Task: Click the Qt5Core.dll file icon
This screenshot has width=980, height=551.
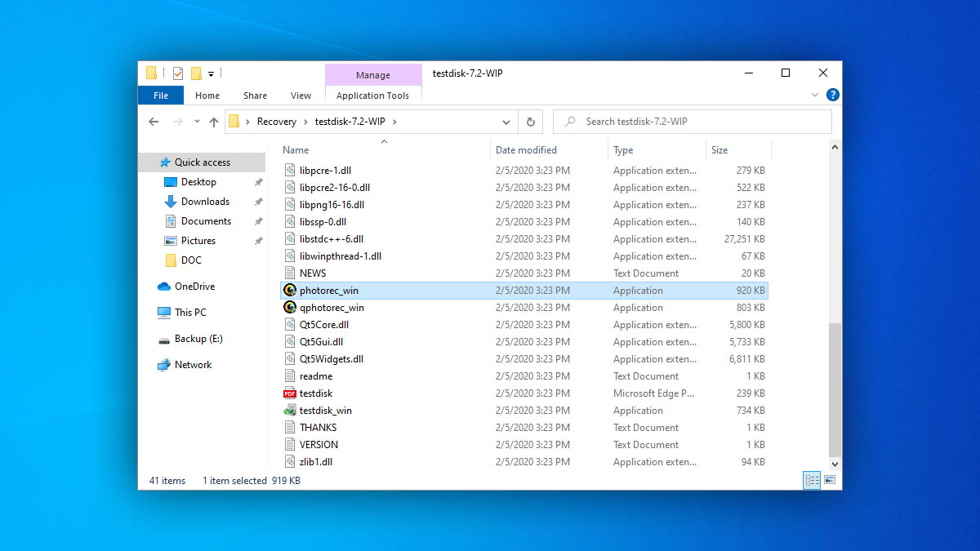Action: [x=290, y=325]
